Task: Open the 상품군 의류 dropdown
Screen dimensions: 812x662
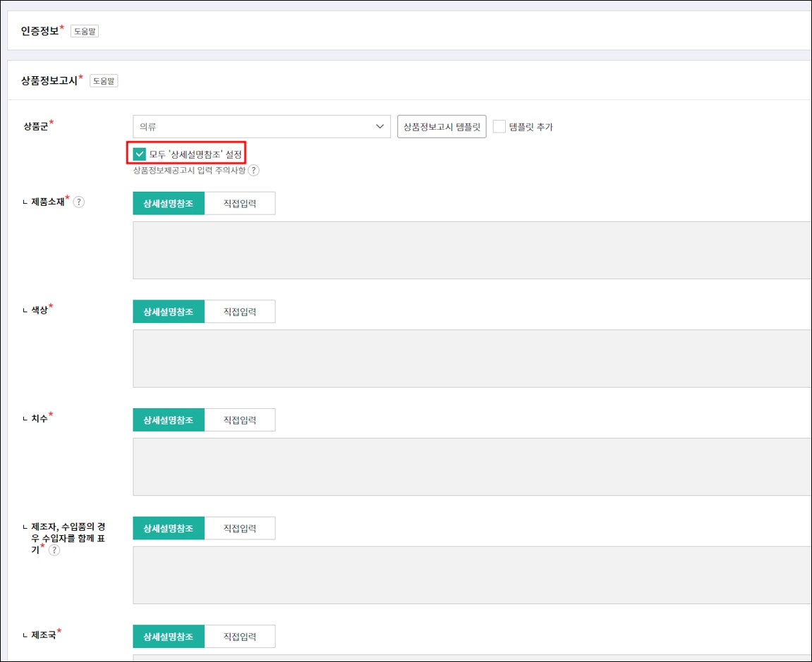Action: click(262, 126)
